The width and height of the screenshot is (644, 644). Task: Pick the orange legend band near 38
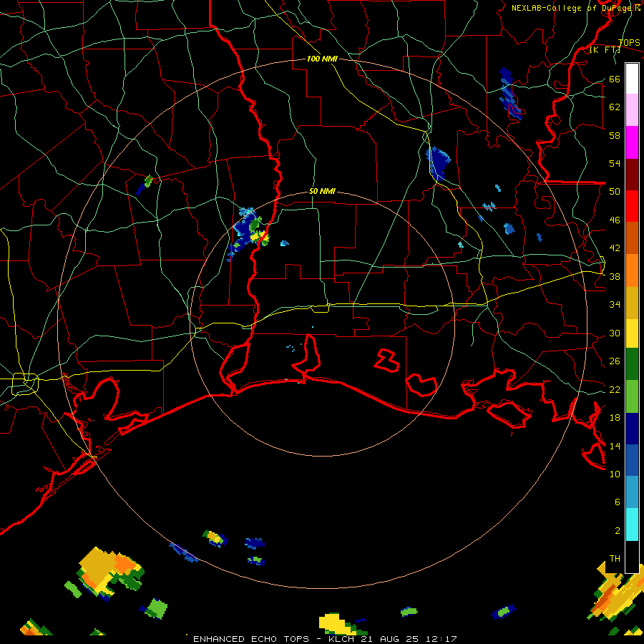pyautogui.click(x=632, y=270)
